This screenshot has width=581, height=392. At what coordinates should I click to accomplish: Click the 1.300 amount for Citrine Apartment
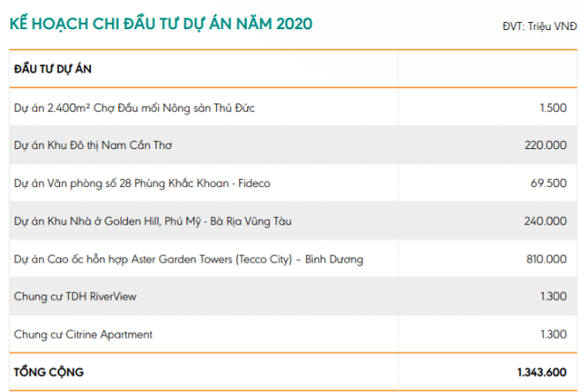click(553, 334)
